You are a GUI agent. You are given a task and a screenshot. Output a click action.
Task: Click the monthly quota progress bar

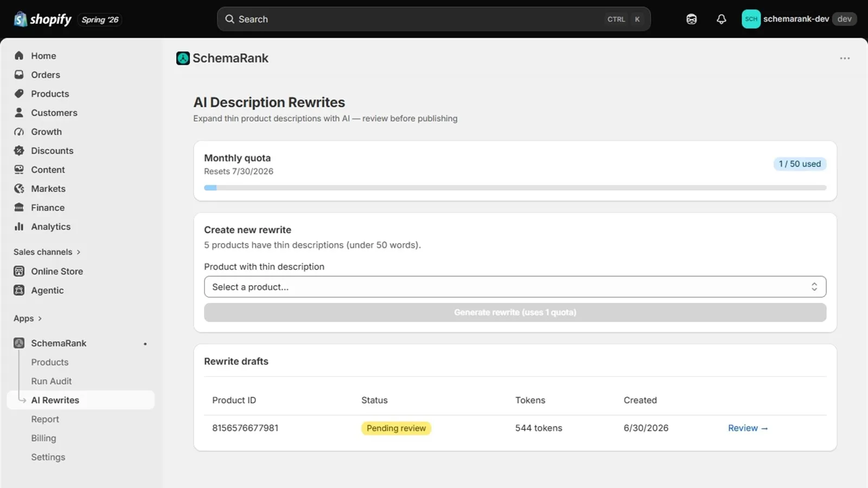click(515, 188)
